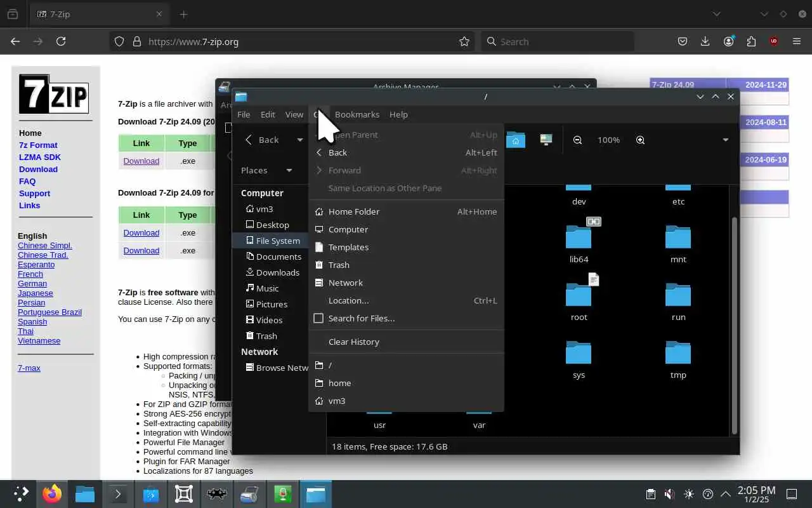Launch Firefox from the taskbar
The height and width of the screenshot is (508, 812).
click(x=52, y=493)
